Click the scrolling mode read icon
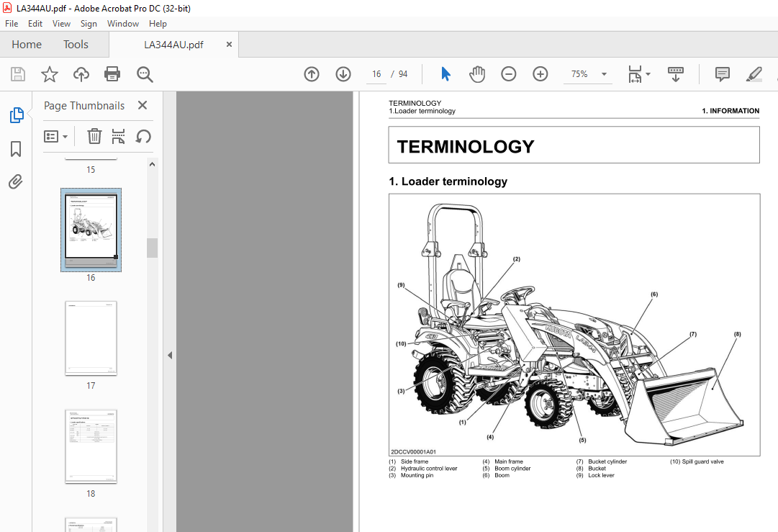The image size is (778, 532). [675, 74]
